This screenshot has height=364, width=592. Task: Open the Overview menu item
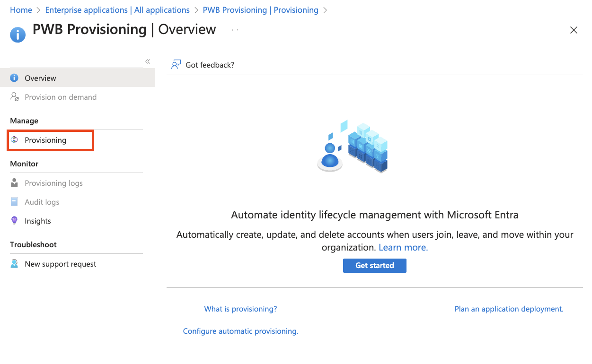tap(77, 78)
